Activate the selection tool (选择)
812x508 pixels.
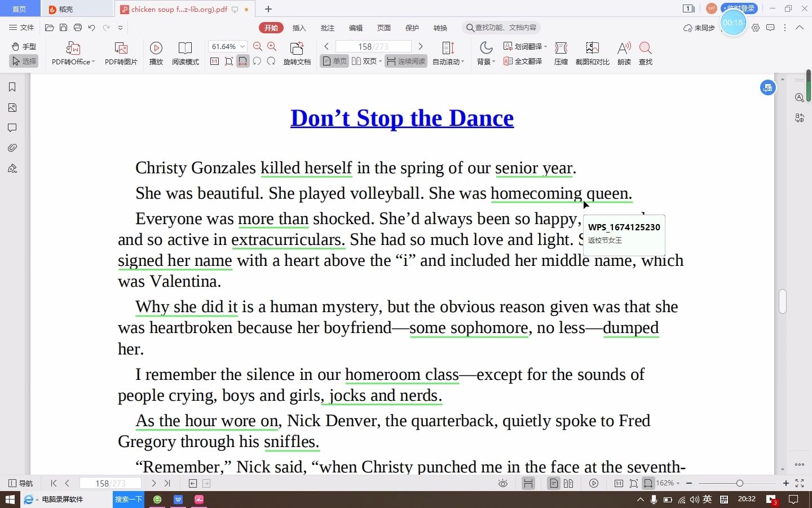(24, 61)
